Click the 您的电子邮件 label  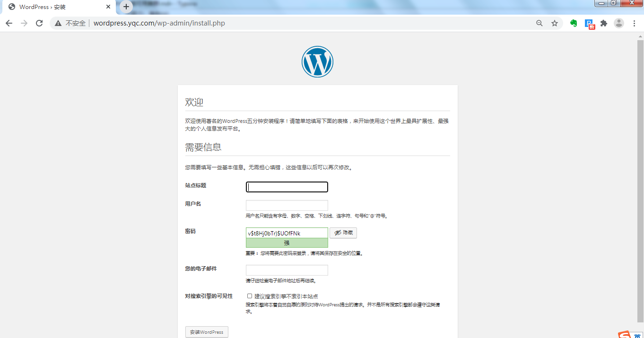[201, 269]
